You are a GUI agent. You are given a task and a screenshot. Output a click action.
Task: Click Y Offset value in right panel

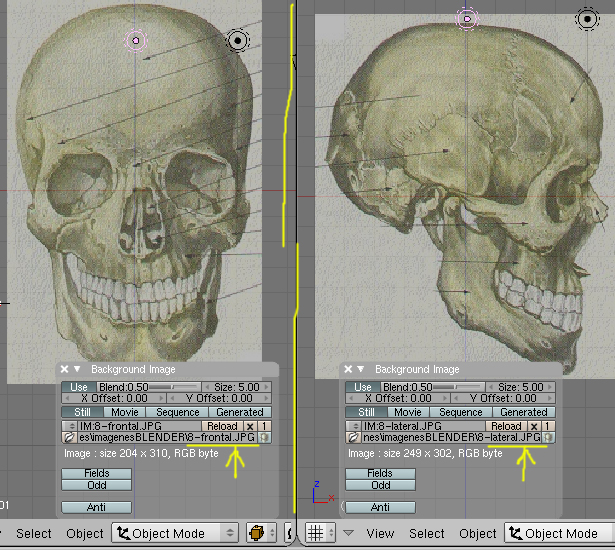pos(503,399)
